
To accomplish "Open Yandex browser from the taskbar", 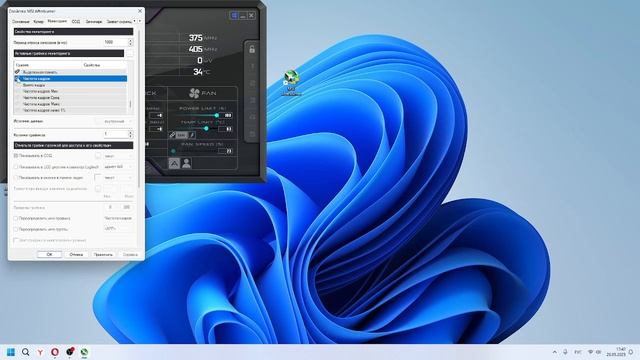I will click(x=40, y=352).
